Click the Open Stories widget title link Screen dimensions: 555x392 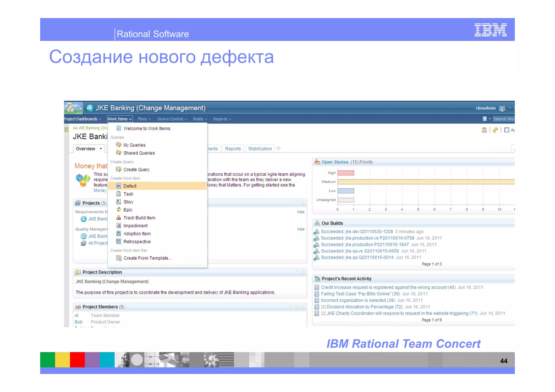335,162
